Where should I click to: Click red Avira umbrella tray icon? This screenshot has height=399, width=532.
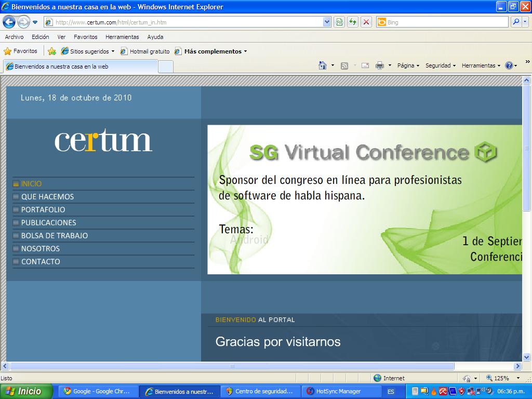coord(443,391)
